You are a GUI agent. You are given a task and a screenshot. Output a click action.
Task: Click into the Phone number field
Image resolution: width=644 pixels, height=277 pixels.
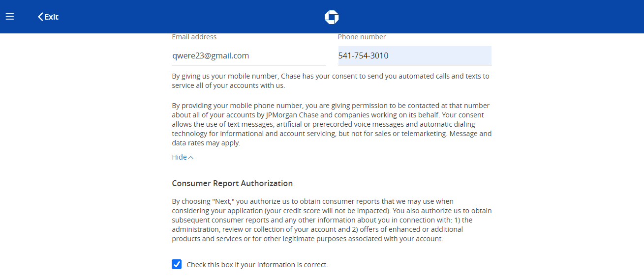click(x=415, y=55)
